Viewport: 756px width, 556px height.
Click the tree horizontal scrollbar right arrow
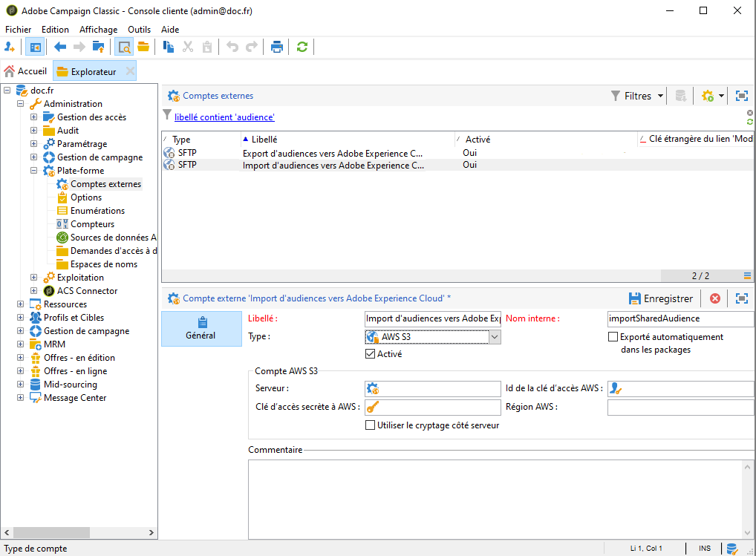[x=151, y=532]
